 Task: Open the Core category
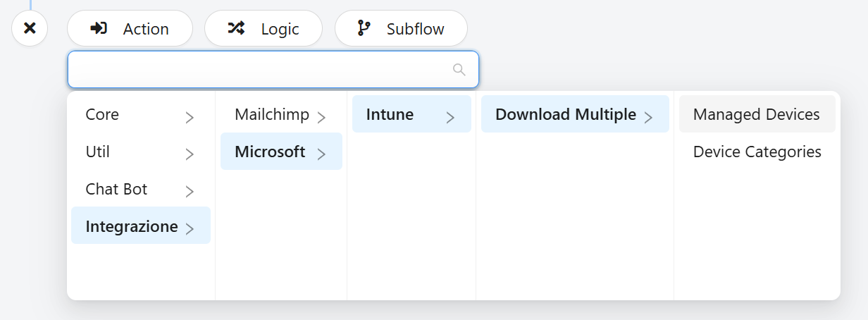point(141,114)
